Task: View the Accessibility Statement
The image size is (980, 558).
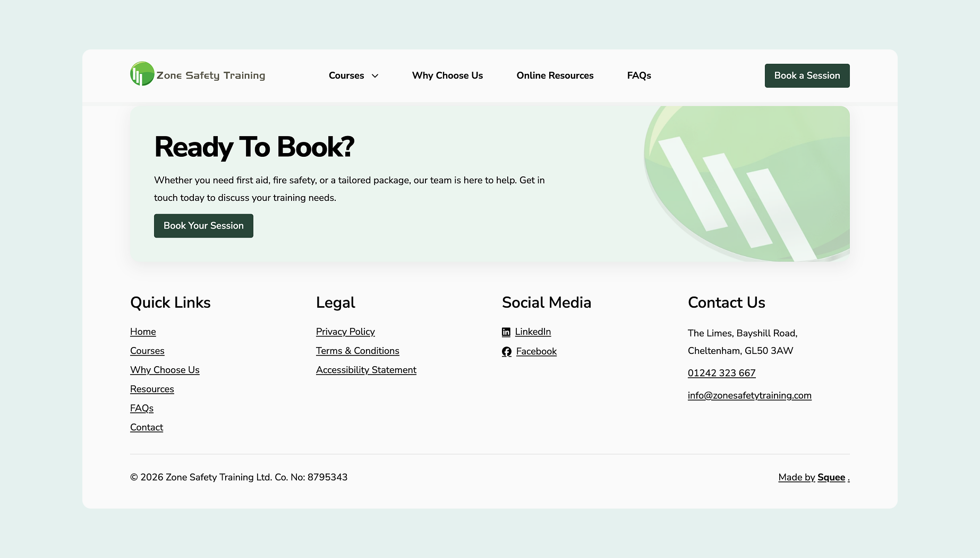Action: [366, 370]
